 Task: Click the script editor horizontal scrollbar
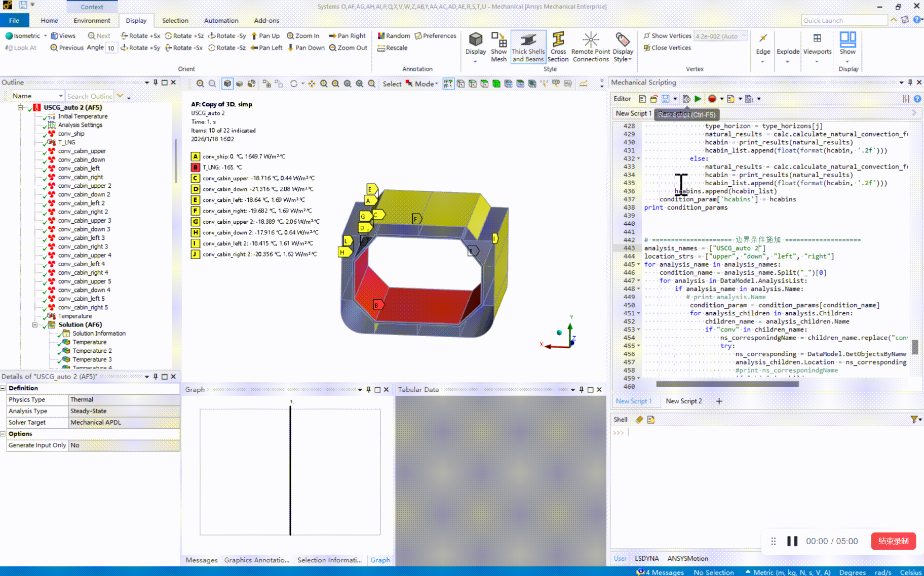[x=727, y=384]
